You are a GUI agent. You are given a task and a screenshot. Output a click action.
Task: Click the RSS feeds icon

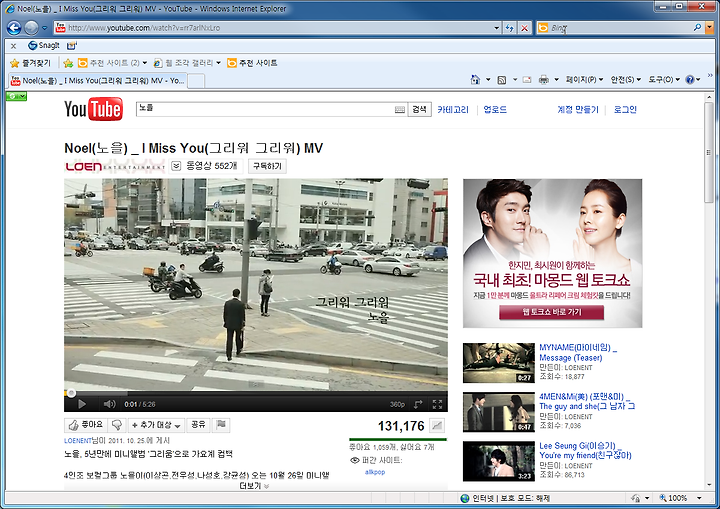502,80
